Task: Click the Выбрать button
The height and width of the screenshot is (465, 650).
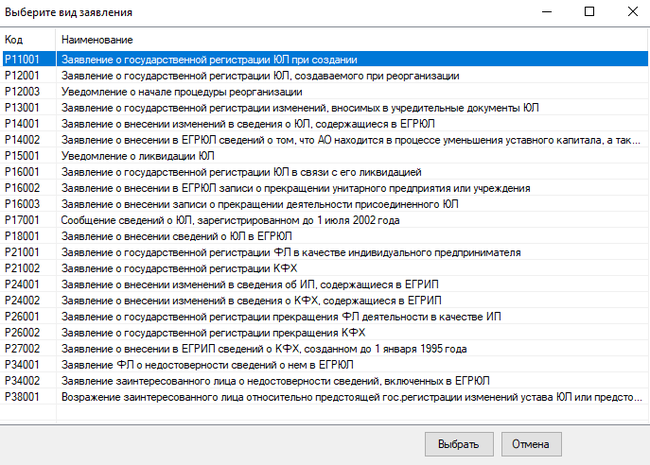Action: tap(458, 443)
